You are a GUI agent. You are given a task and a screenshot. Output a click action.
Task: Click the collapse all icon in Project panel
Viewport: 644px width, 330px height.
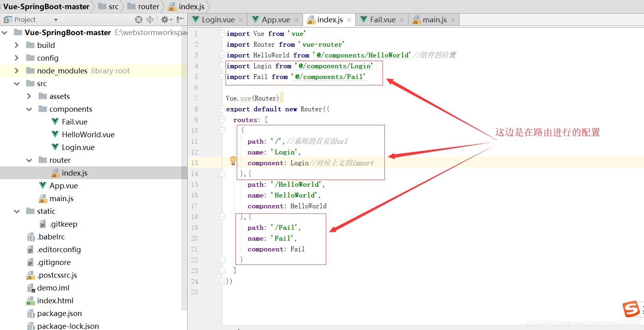(150, 20)
